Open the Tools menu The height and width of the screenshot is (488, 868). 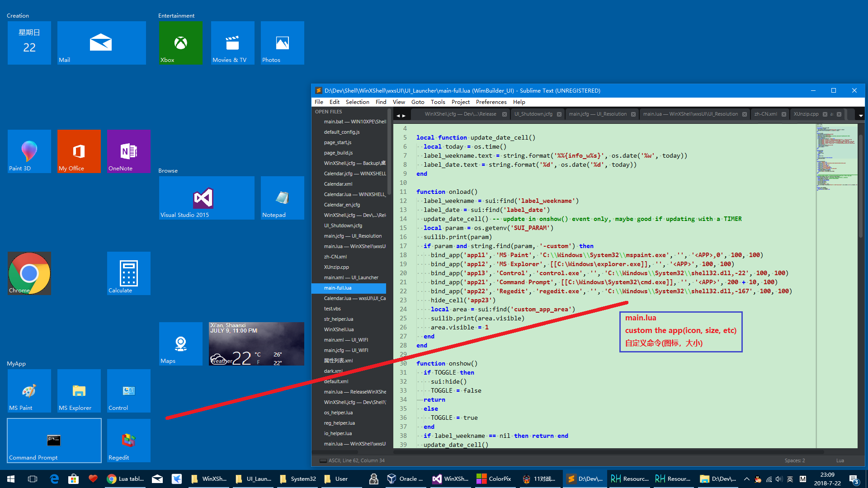(438, 102)
